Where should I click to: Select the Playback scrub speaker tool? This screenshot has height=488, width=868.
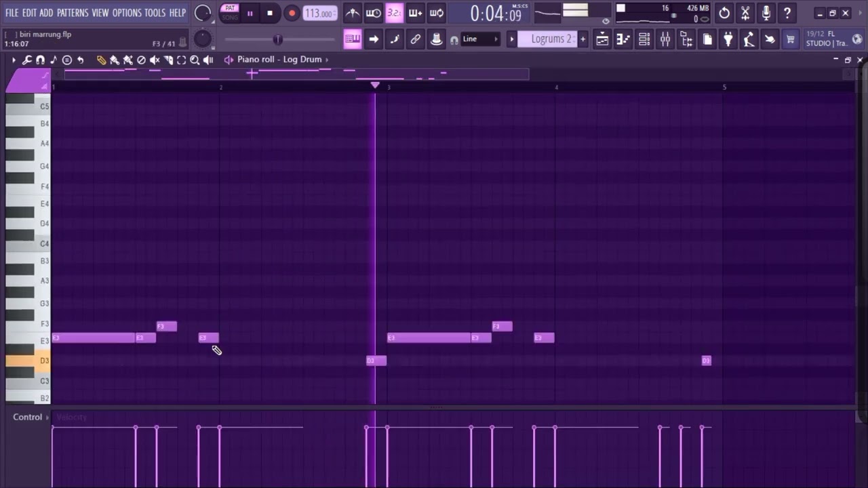(x=208, y=60)
